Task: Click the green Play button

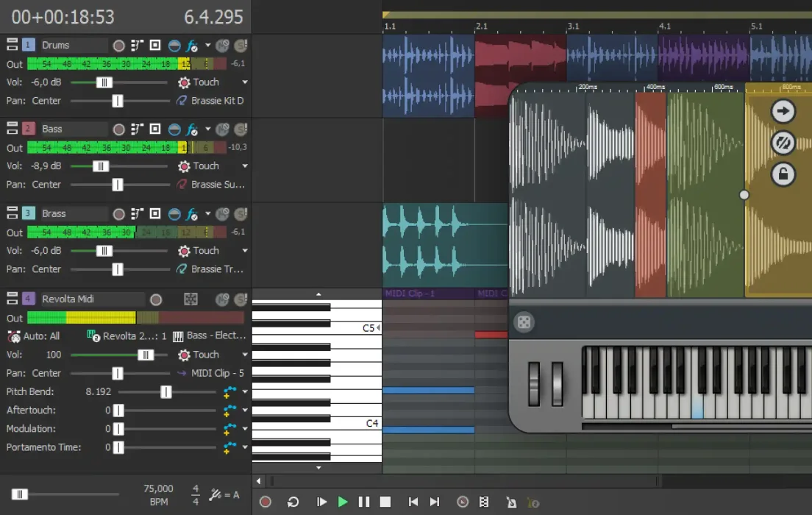Action: click(x=342, y=502)
